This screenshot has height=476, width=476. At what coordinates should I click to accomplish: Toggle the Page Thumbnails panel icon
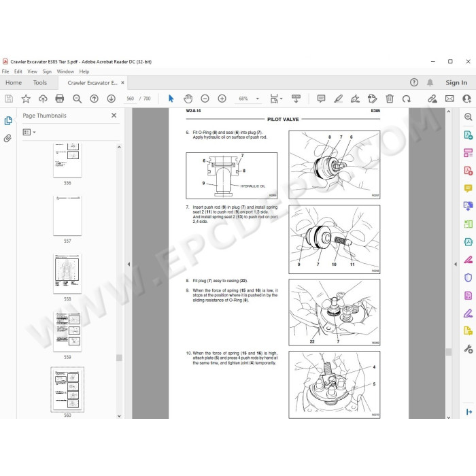(8, 120)
